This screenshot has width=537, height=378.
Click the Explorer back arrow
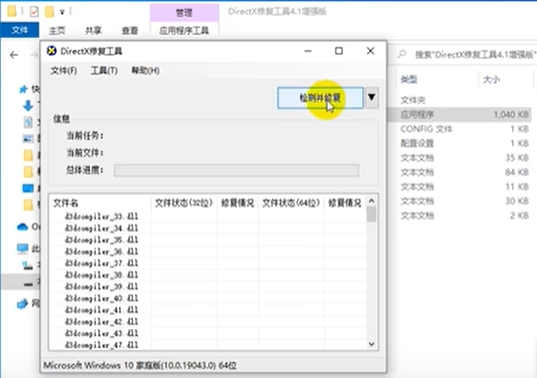tap(14, 55)
